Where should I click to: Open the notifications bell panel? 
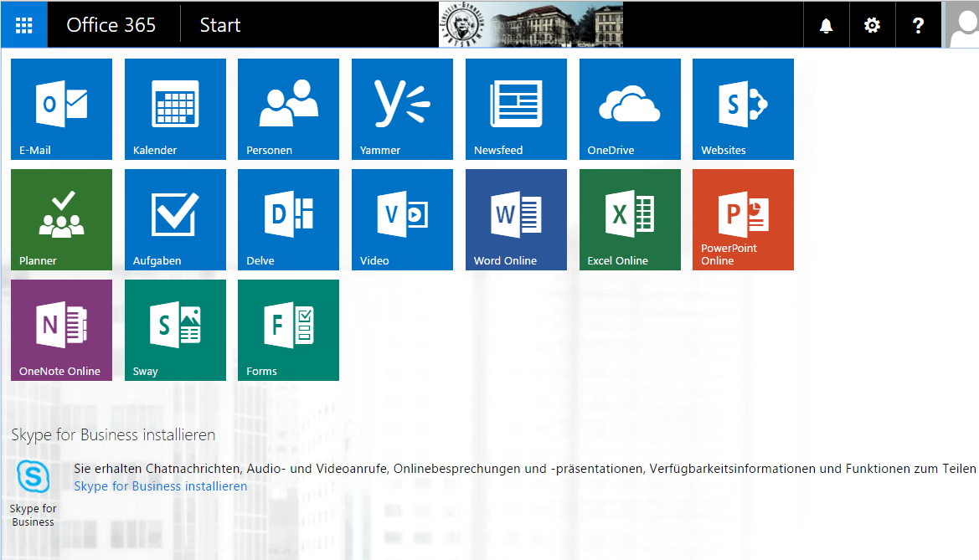pos(826,25)
